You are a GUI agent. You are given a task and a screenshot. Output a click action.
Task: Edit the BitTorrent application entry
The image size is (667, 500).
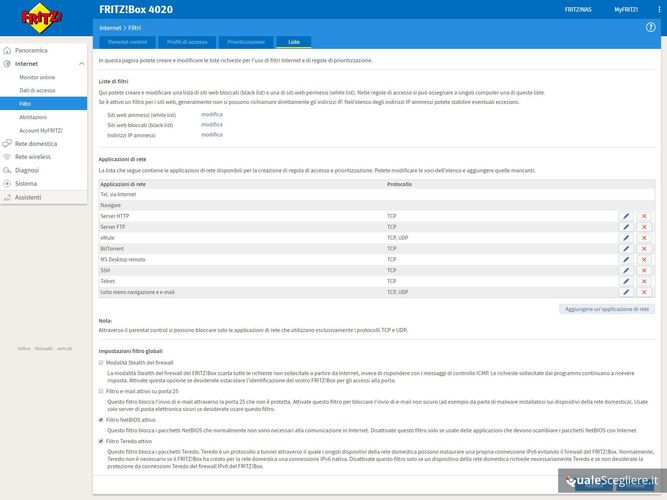point(626,249)
